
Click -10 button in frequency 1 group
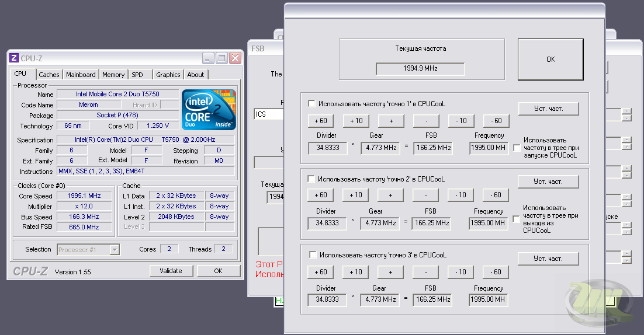click(x=461, y=121)
